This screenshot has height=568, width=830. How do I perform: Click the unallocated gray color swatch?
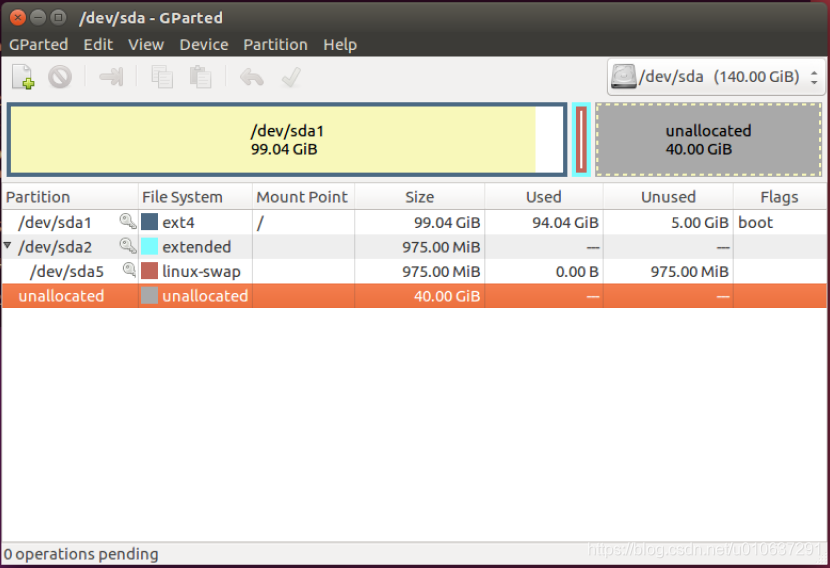coord(149,295)
